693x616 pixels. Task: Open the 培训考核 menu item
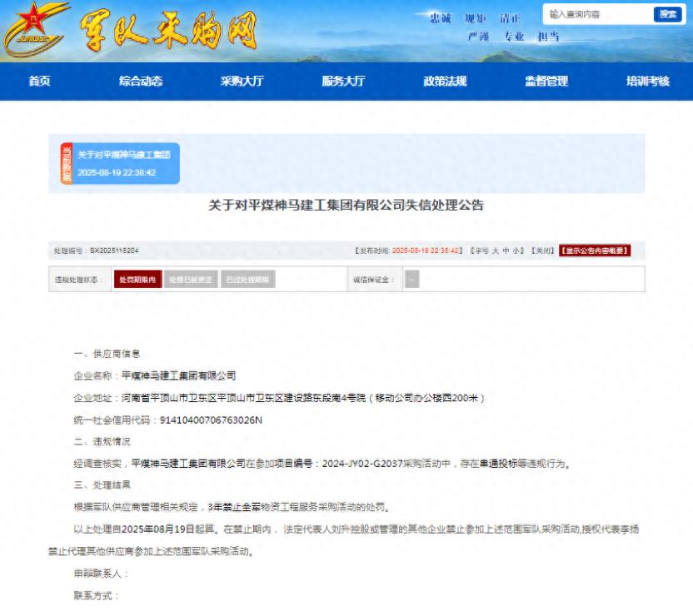[x=648, y=82]
